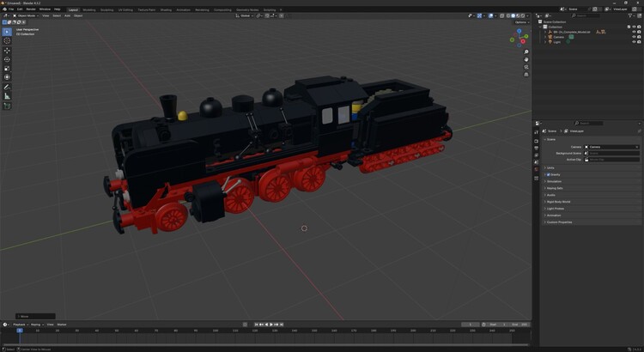Image resolution: width=644 pixels, height=352 pixels.
Task: Open the Object Mode dropdown
Action: pos(26,15)
